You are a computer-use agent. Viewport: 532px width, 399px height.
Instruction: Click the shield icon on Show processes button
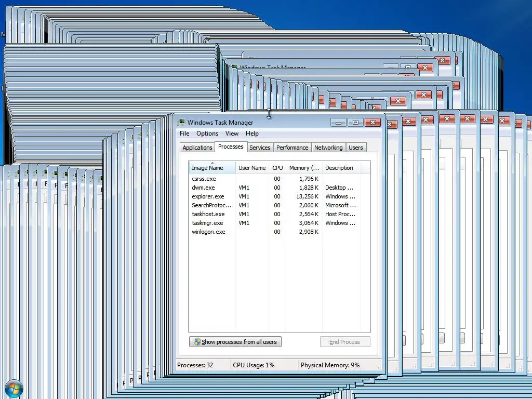(x=197, y=342)
